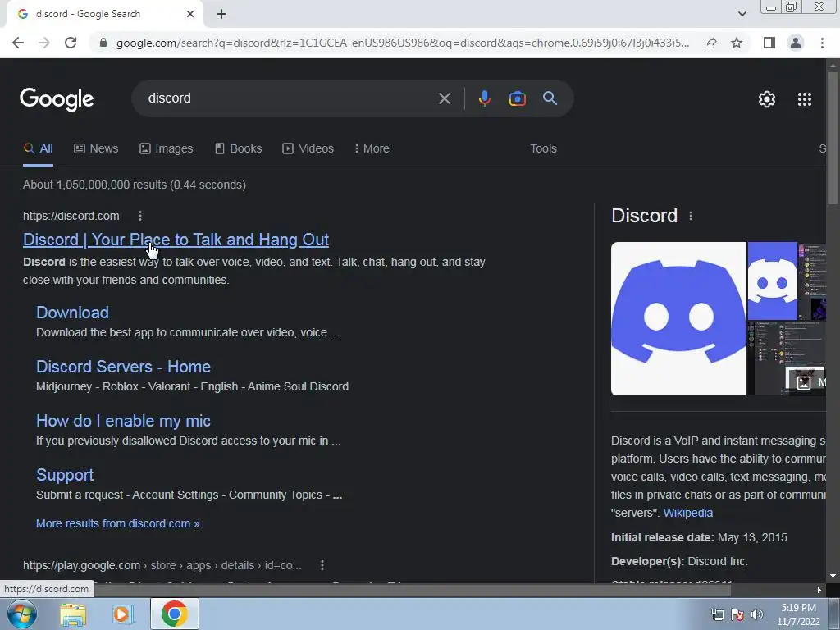View site info via the padlock icon
This screenshot has width=840, height=630.
click(103, 43)
